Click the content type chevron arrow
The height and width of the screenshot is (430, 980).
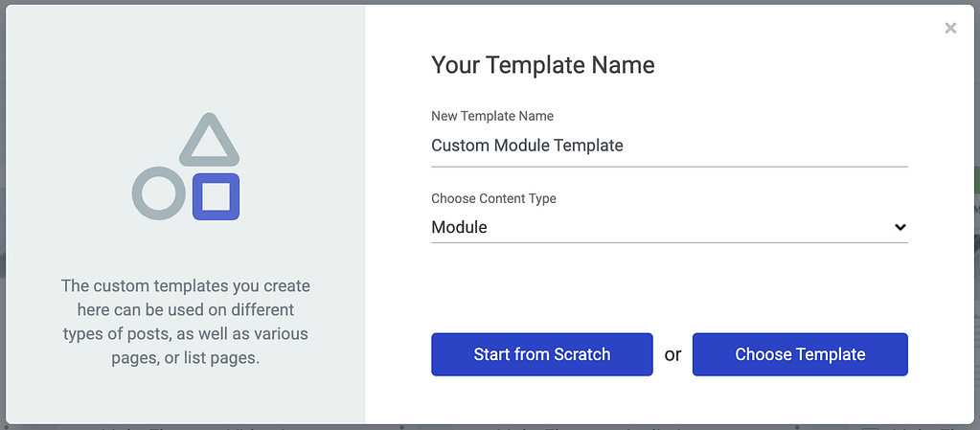tap(900, 227)
